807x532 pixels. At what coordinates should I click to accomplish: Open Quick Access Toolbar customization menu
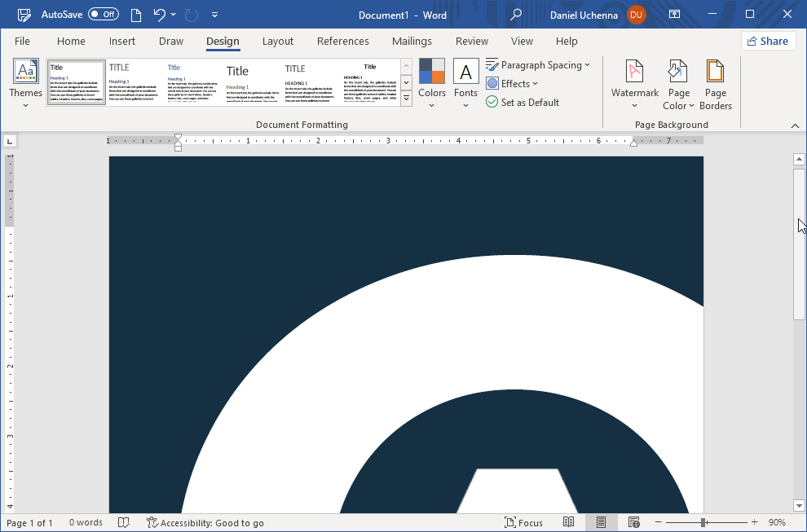tap(214, 14)
